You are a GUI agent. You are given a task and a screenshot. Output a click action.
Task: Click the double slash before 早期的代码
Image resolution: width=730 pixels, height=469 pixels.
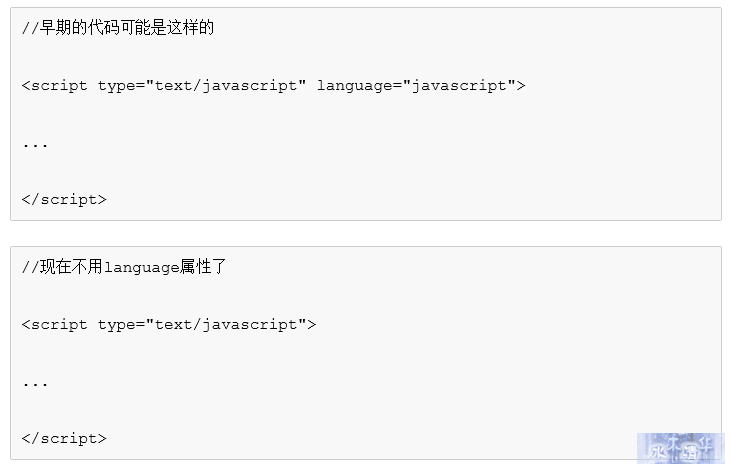tap(30, 28)
